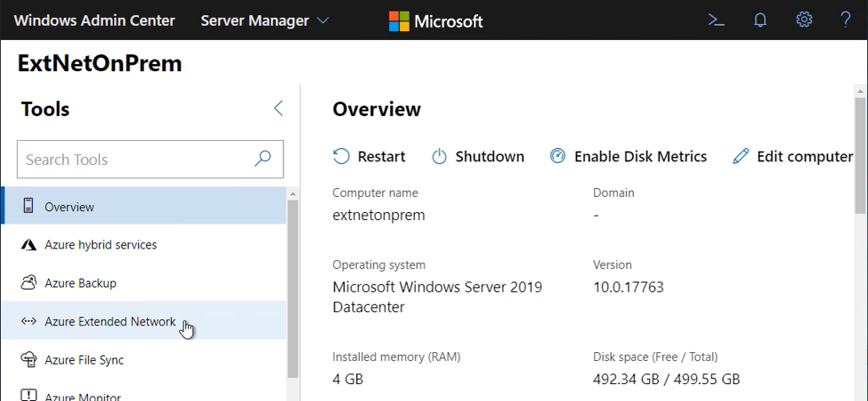868x401 pixels.
Task: Click the search magnifier in Tools
Action: coord(263,160)
